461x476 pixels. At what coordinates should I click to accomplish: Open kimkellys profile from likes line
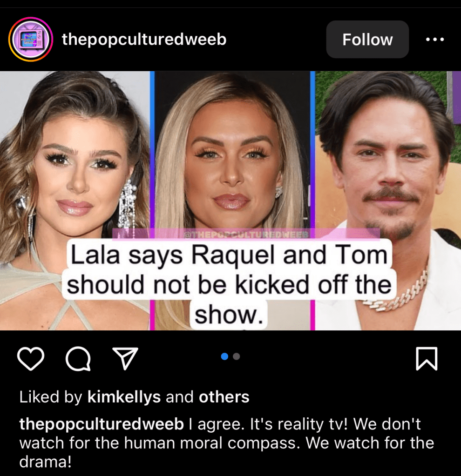click(124, 397)
